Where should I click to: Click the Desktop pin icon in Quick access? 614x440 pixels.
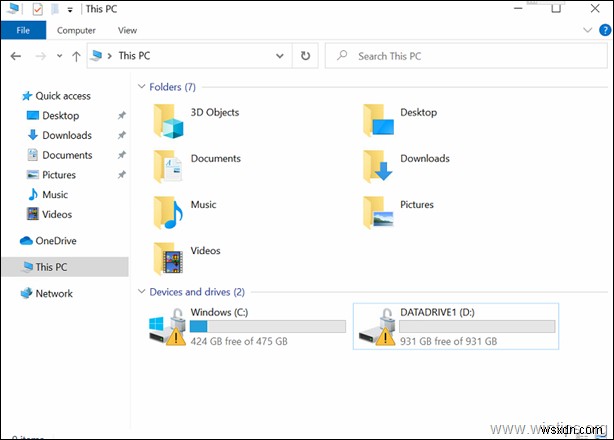(122, 115)
